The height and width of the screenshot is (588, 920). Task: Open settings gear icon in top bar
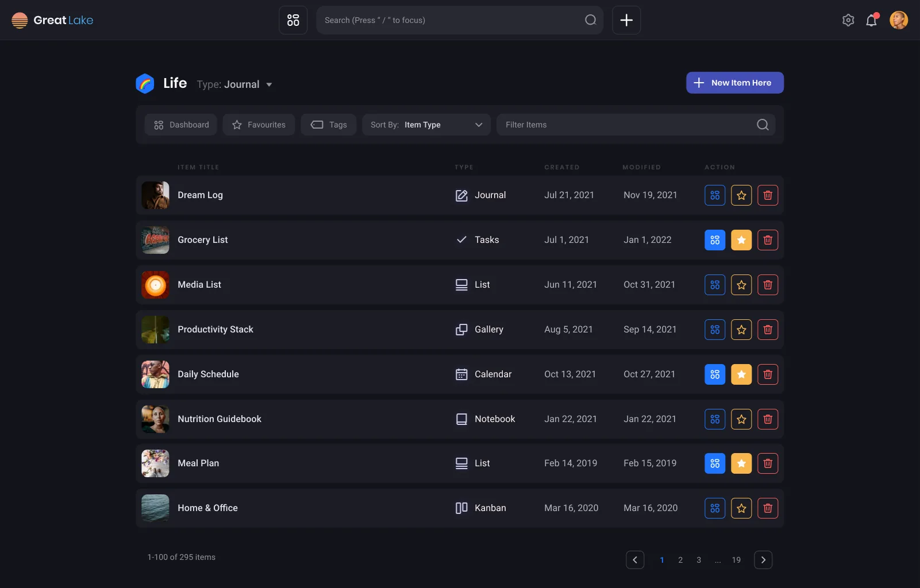tap(848, 20)
